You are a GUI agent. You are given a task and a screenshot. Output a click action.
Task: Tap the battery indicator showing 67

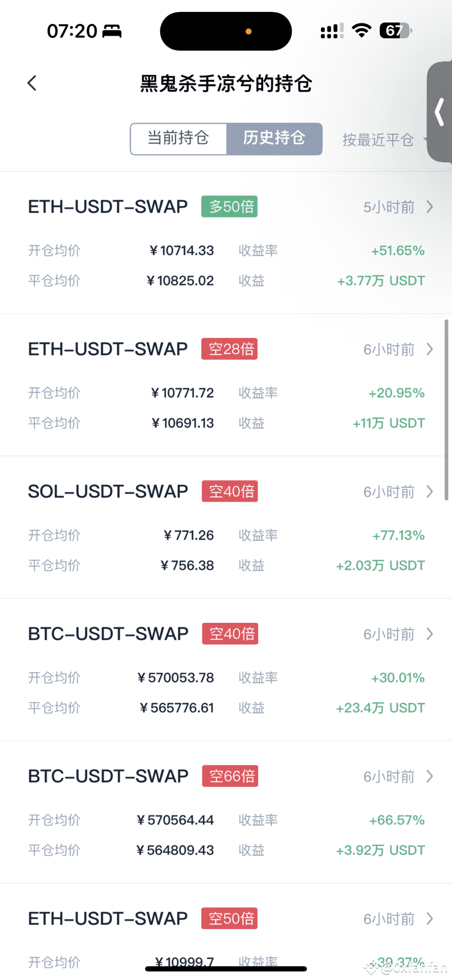point(396,31)
